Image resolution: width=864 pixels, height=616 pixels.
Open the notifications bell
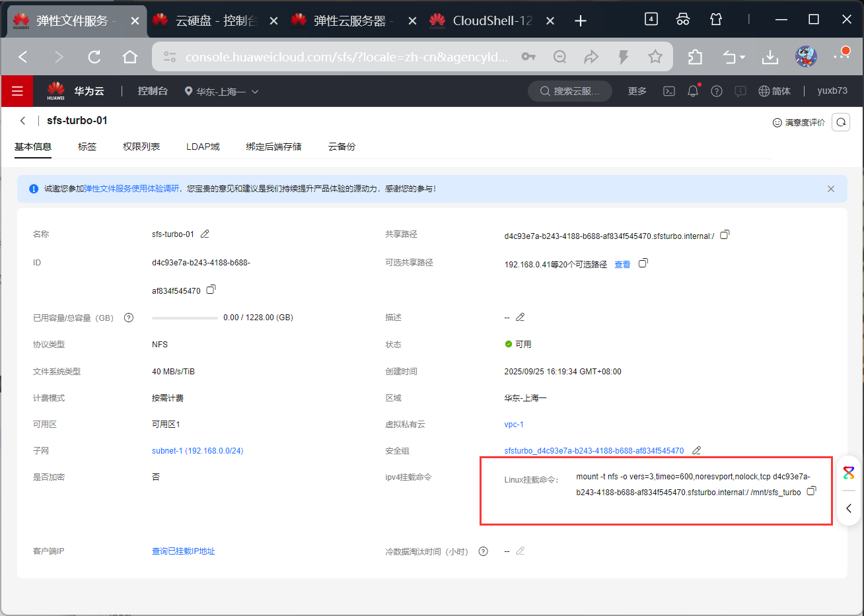[x=693, y=91]
